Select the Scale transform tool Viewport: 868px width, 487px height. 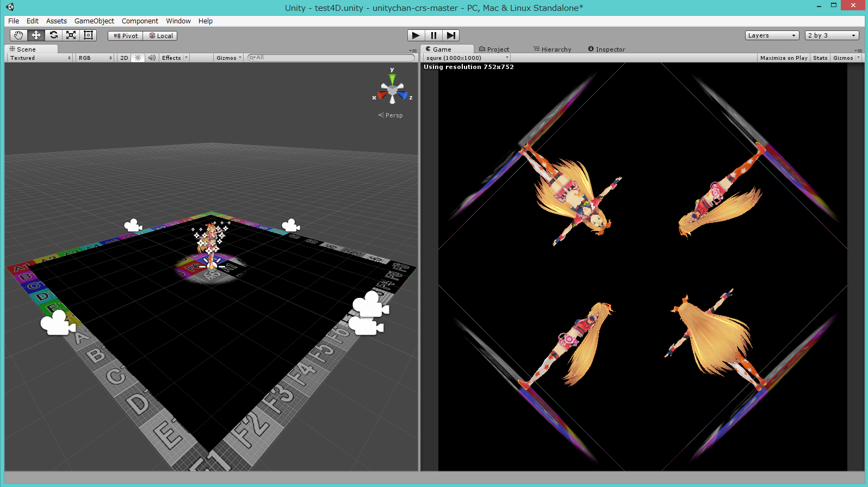point(71,35)
